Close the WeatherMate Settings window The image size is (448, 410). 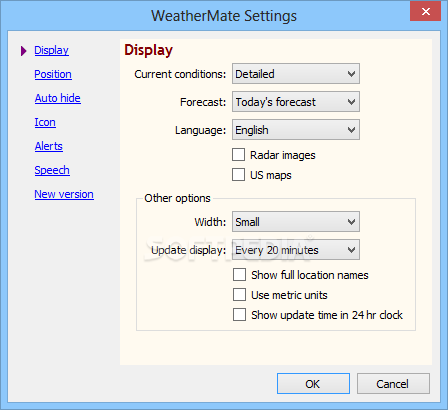pos(425,11)
